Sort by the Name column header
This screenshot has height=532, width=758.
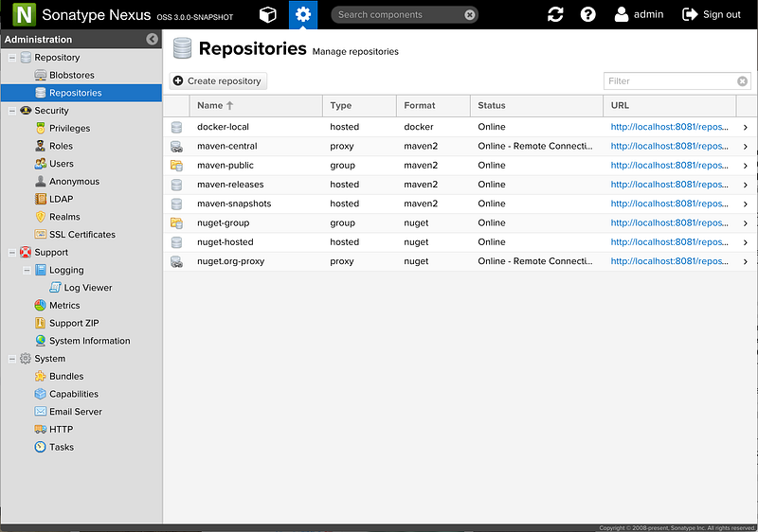[256, 105]
